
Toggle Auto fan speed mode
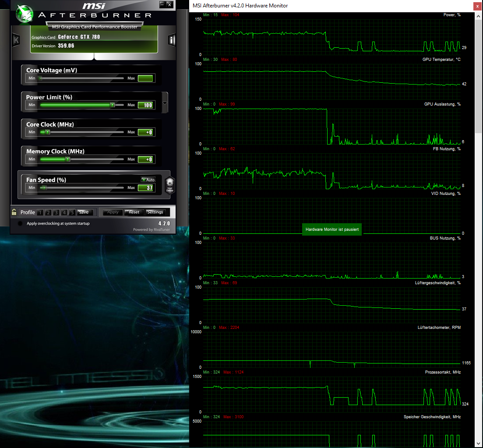click(148, 180)
